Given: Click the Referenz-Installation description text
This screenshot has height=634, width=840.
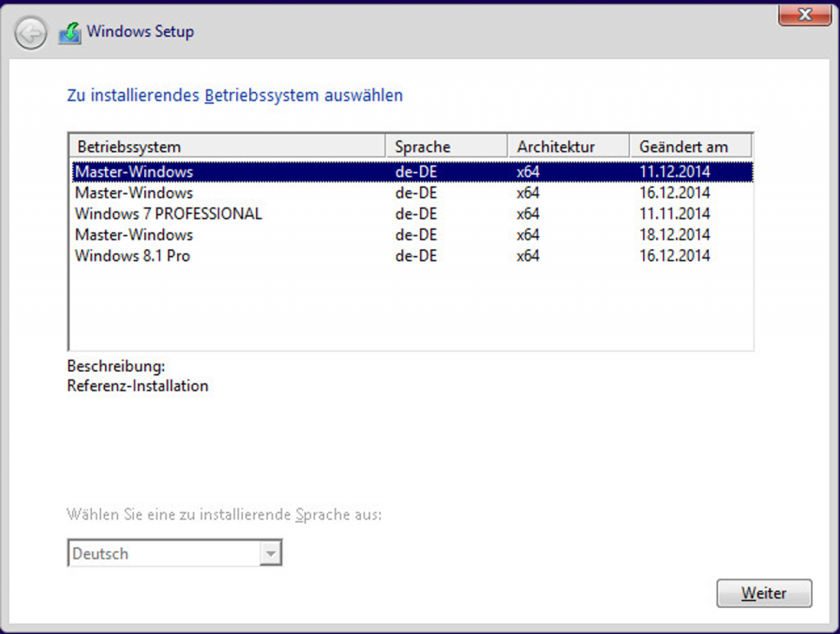Looking at the screenshot, I should (138, 385).
